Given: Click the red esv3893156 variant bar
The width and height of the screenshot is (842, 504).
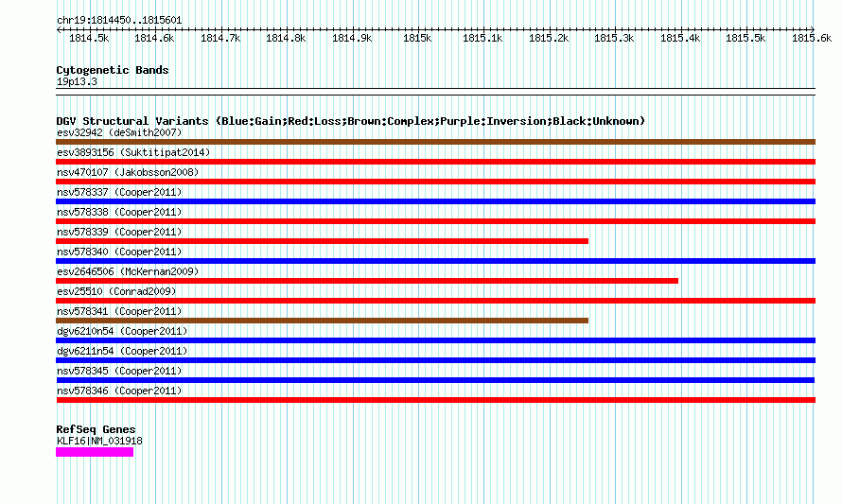Looking at the screenshot, I should [435, 162].
